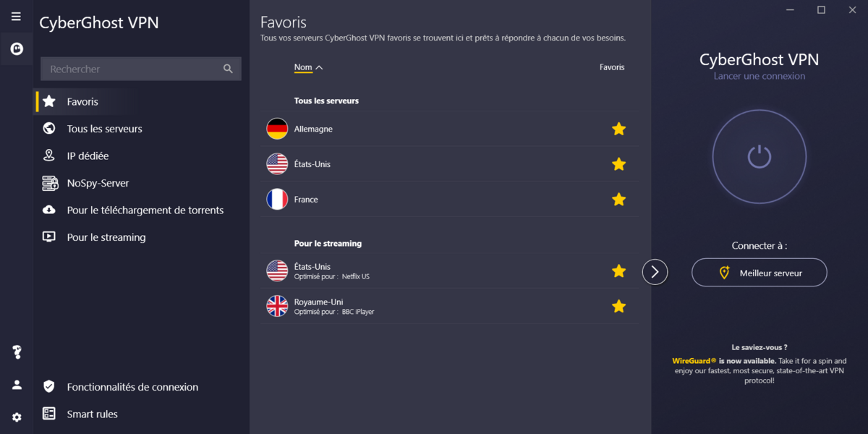This screenshot has height=434, width=868.
Task: Open the user account icon
Action: coord(17,385)
